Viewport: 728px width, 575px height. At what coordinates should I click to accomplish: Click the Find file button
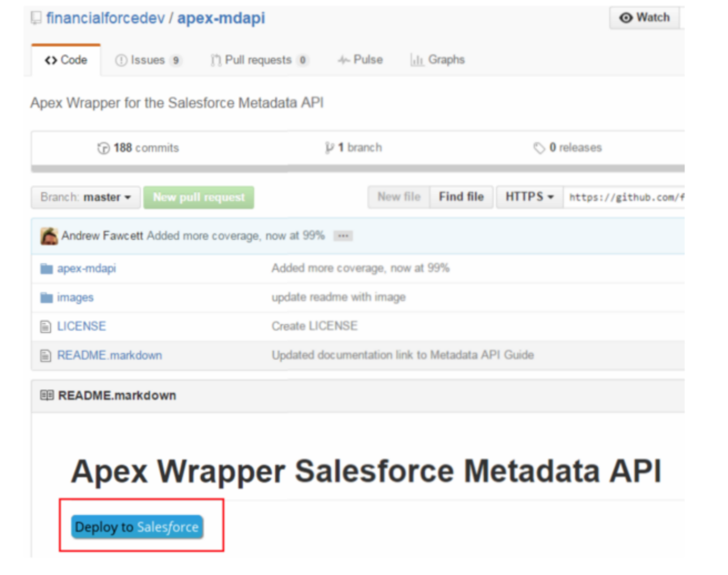(461, 197)
